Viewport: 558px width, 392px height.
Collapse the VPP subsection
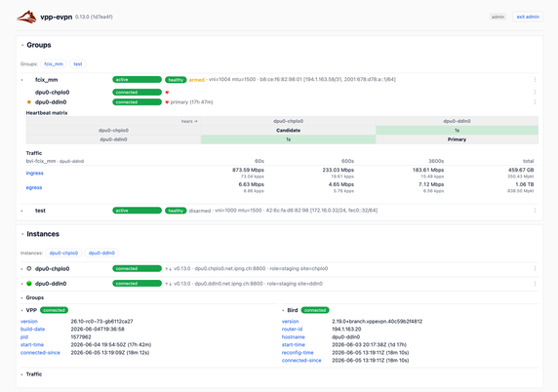click(x=22, y=310)
